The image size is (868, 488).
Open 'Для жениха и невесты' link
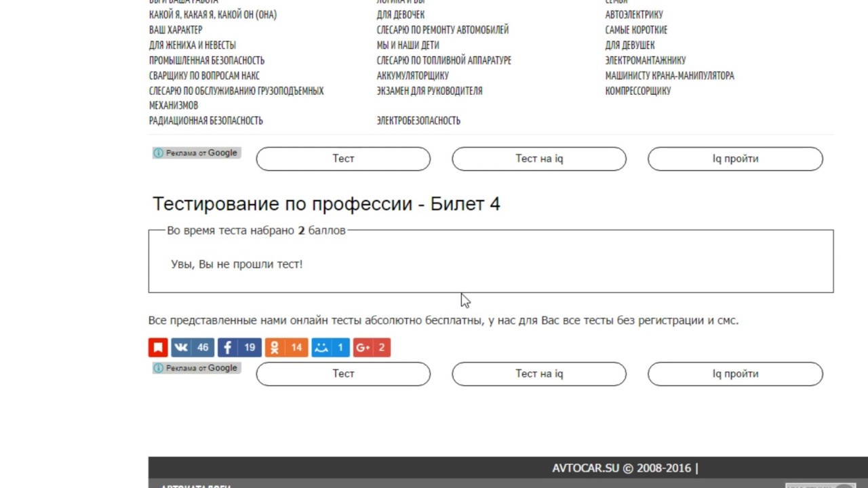click(193, 45)
